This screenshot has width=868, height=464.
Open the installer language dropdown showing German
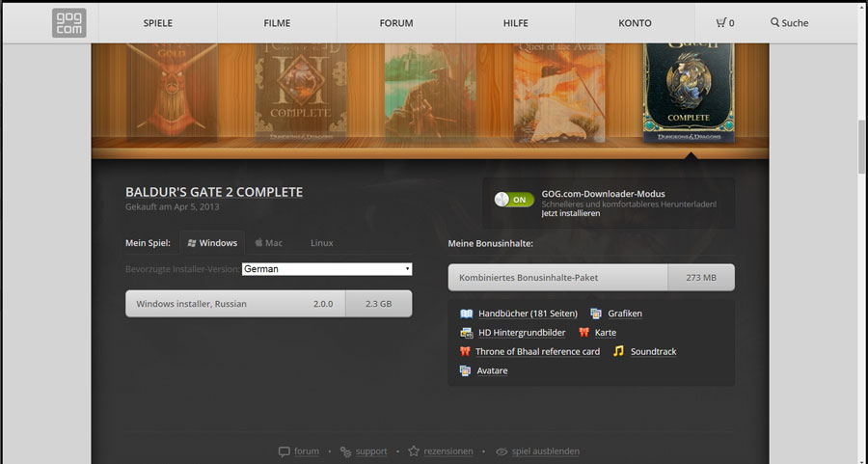click(327, 269)
